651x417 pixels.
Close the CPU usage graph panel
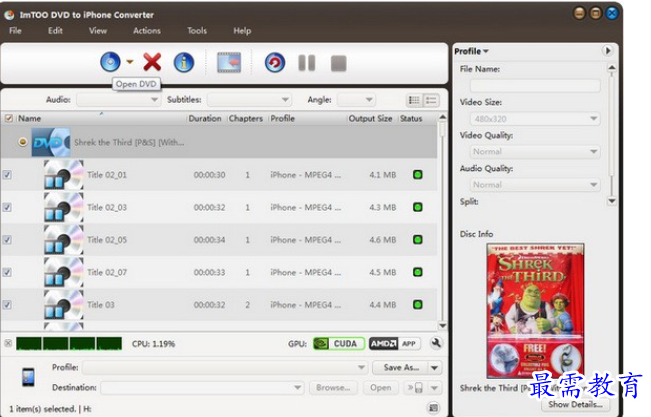point(8,343)
